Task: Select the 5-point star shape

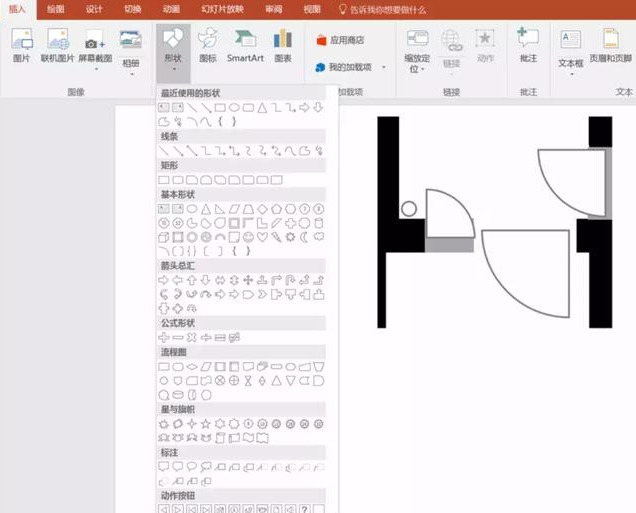Action: [206, 424]
